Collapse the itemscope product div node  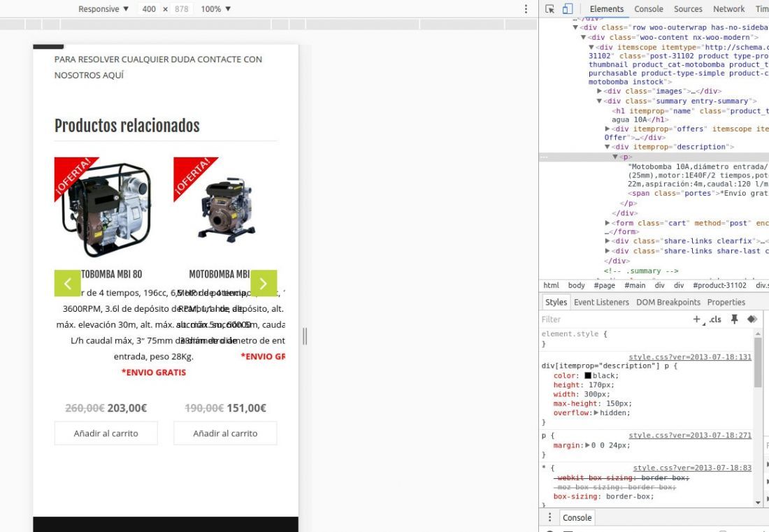591,47
